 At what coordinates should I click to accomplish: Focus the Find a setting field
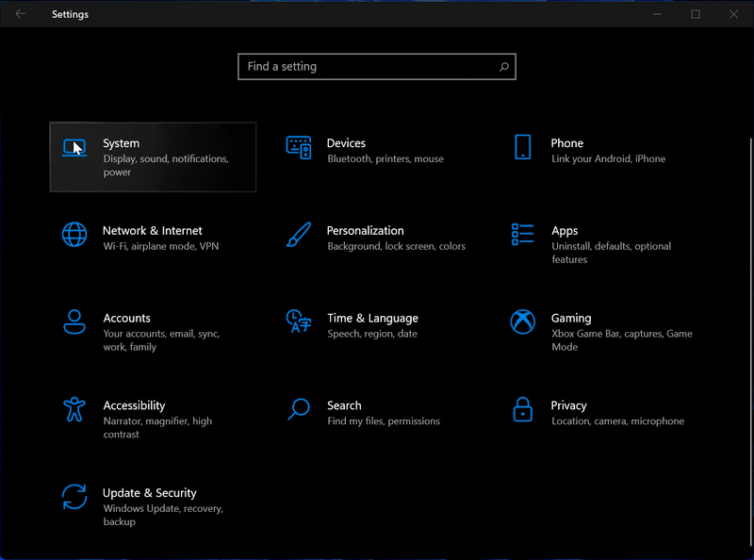point(376,66)
